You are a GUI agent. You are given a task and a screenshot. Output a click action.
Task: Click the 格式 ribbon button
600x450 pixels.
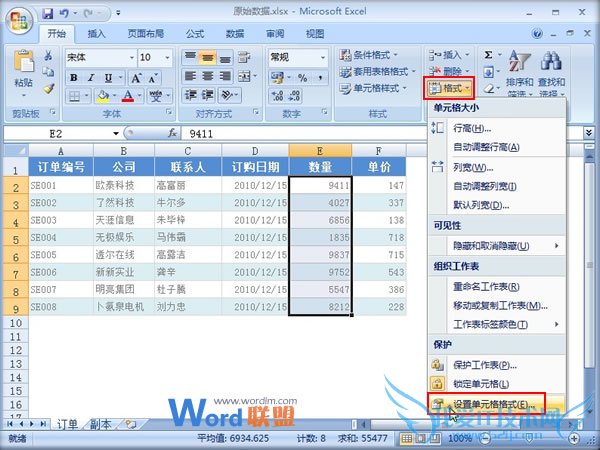450,88
